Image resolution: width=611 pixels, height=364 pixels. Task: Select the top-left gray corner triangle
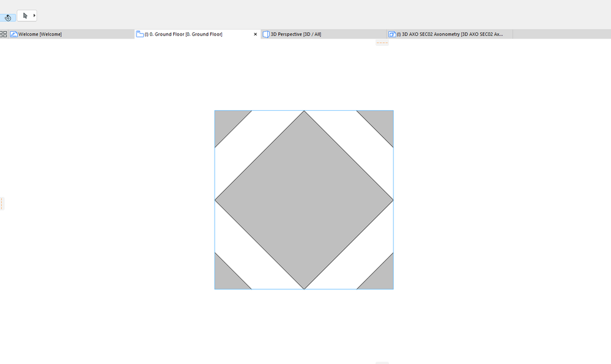227,123
